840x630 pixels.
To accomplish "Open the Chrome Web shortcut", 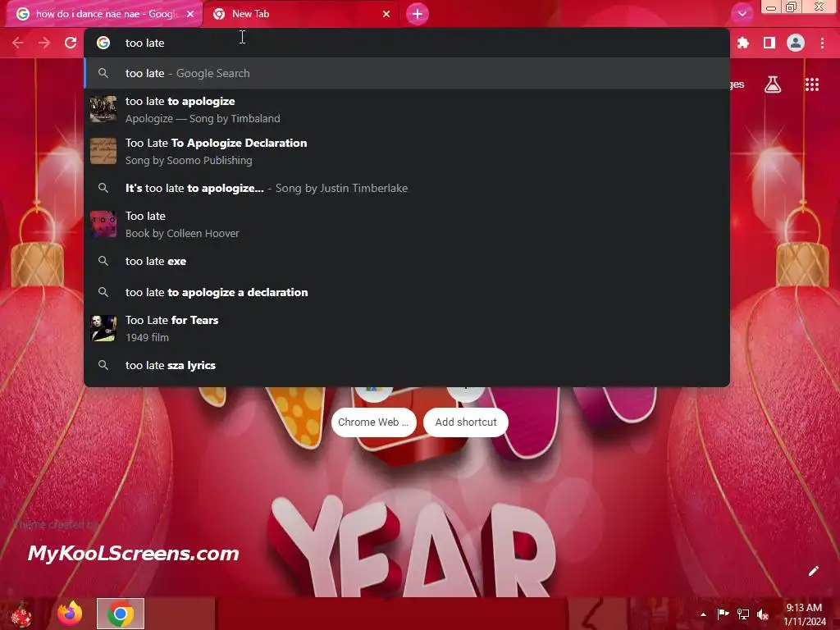I will [x=373, y=422].
